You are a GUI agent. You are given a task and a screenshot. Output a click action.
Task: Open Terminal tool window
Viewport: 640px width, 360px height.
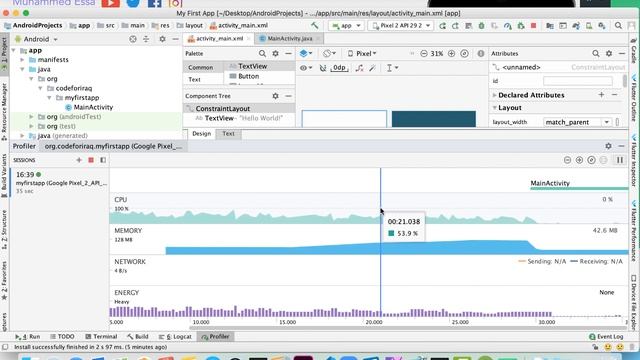click(101, 337)
